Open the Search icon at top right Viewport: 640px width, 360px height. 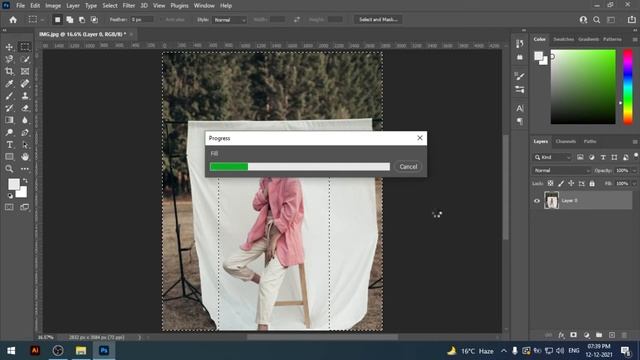coord(597,20)
